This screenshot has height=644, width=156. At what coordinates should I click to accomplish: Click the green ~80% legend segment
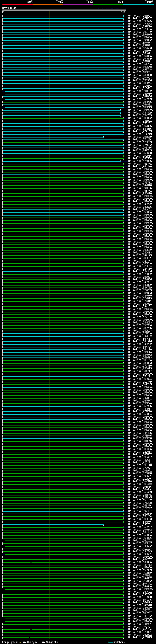pyautogui.click(x=108, y=4)
